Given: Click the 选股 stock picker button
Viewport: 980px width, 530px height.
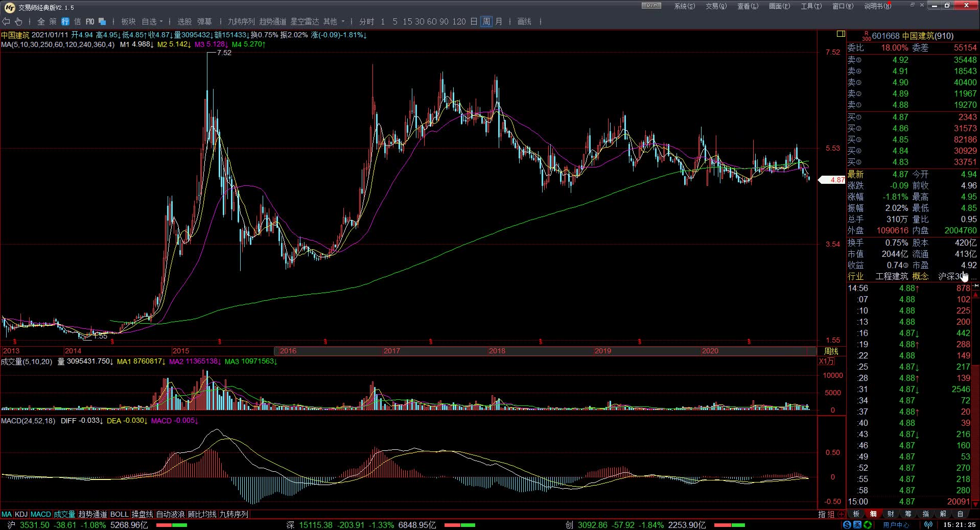Looking at the screenshot, I should point(184,21).
